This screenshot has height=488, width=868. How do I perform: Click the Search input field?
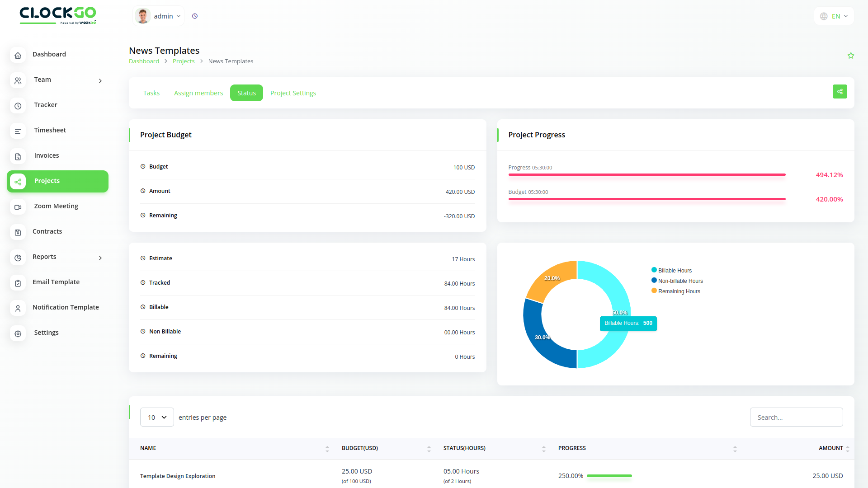[796, 418]
